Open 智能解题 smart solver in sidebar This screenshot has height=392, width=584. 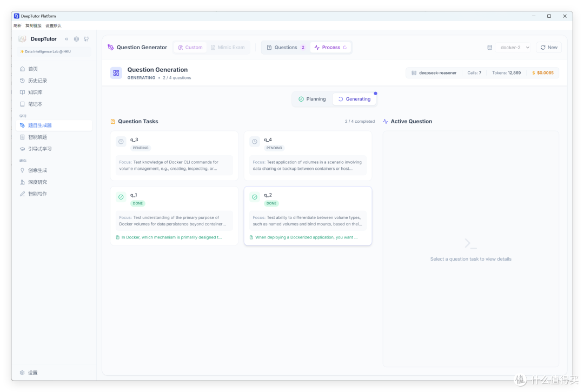[55, 137]
